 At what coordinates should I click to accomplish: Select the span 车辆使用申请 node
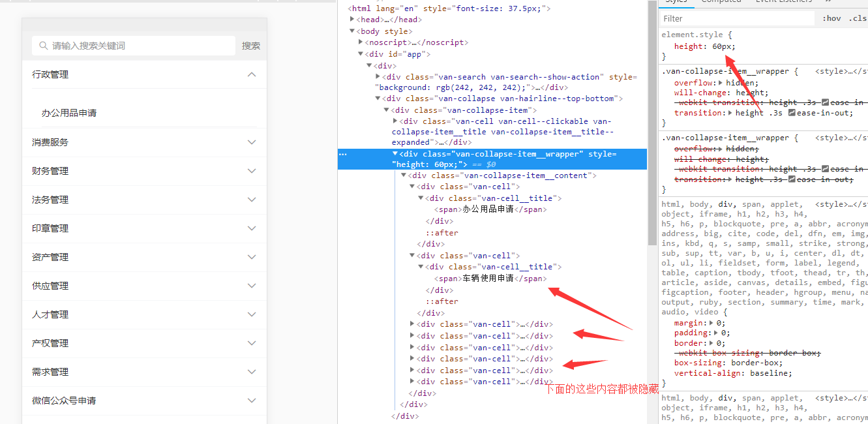tap(490, 279)
